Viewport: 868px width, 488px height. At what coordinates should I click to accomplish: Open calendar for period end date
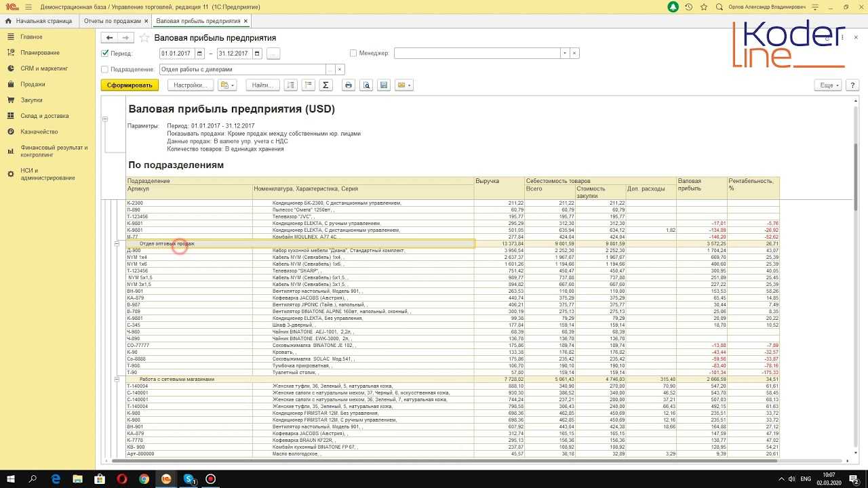pyautogui.click(x=258, y=54)
